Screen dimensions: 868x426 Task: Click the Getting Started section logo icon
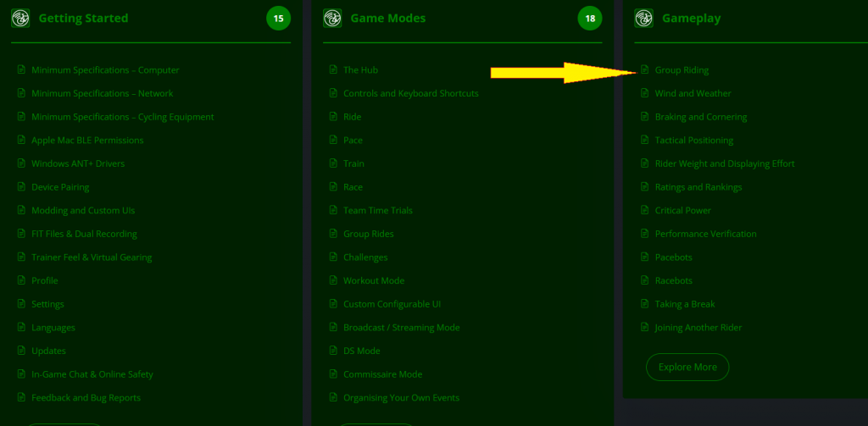click(x=21, y=18)
